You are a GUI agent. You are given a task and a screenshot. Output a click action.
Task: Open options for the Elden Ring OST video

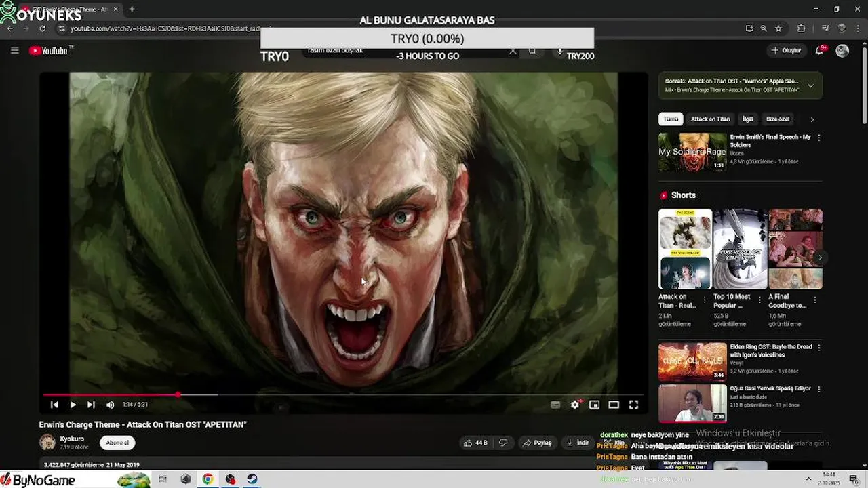click(818, 348)
